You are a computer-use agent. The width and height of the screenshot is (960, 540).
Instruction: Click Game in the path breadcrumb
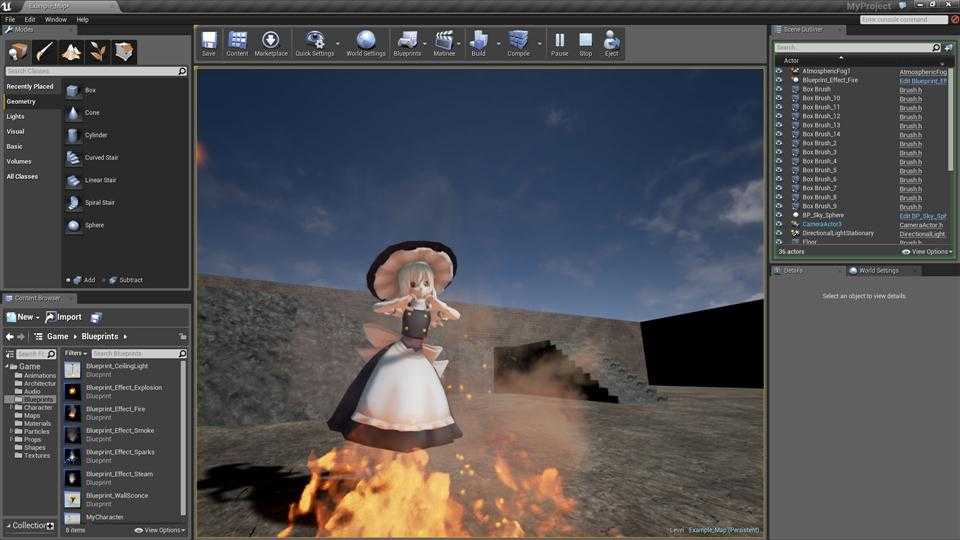(x=58, y=337)
